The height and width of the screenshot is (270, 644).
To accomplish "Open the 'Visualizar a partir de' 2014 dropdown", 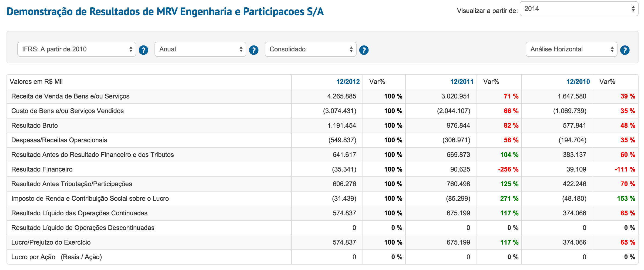I will (x=579, y=9).
